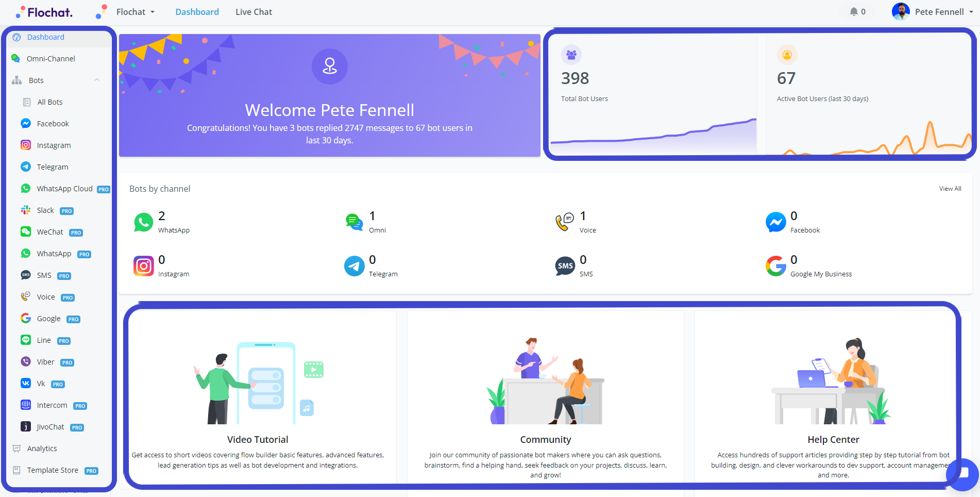980x497 pixels.
Task: Click the WhatsApp icon in Bots by channel
Action: coord(143,222)
